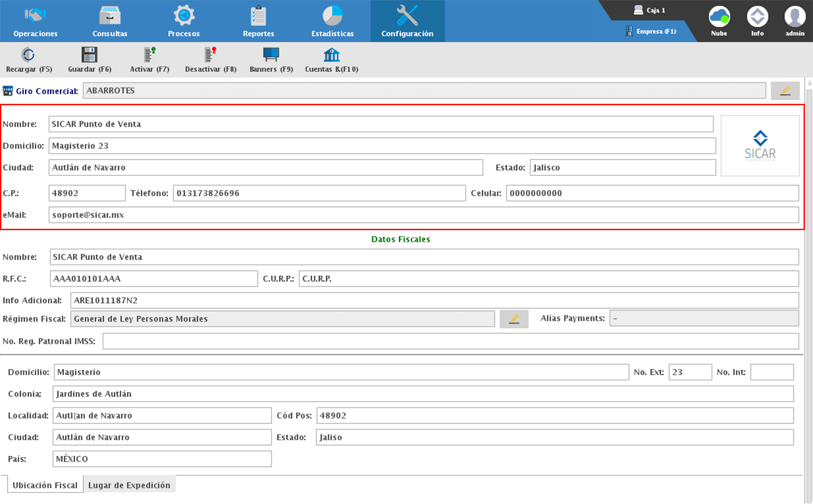
Task: Focus the R.F.C. input field
Action: (x=153, y=279)
